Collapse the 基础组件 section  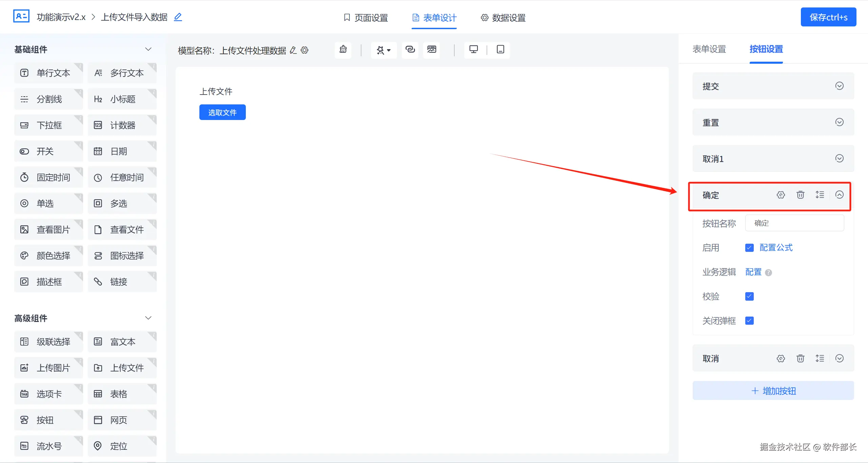[148, 49]
